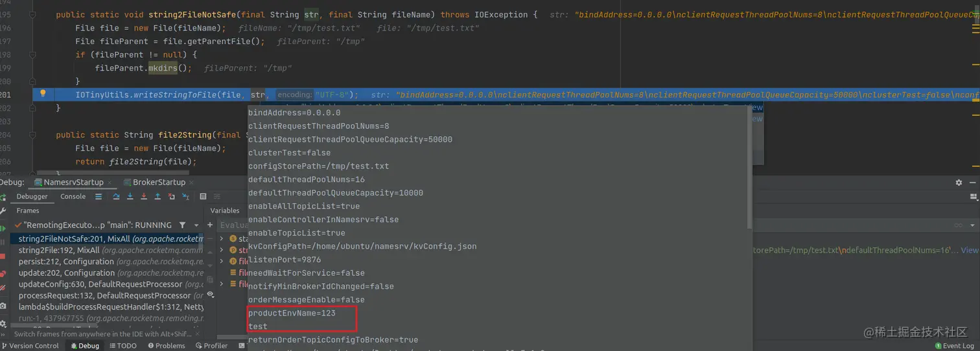
Task: Hide the Debug tool window via minus icon
Action: 973,183
